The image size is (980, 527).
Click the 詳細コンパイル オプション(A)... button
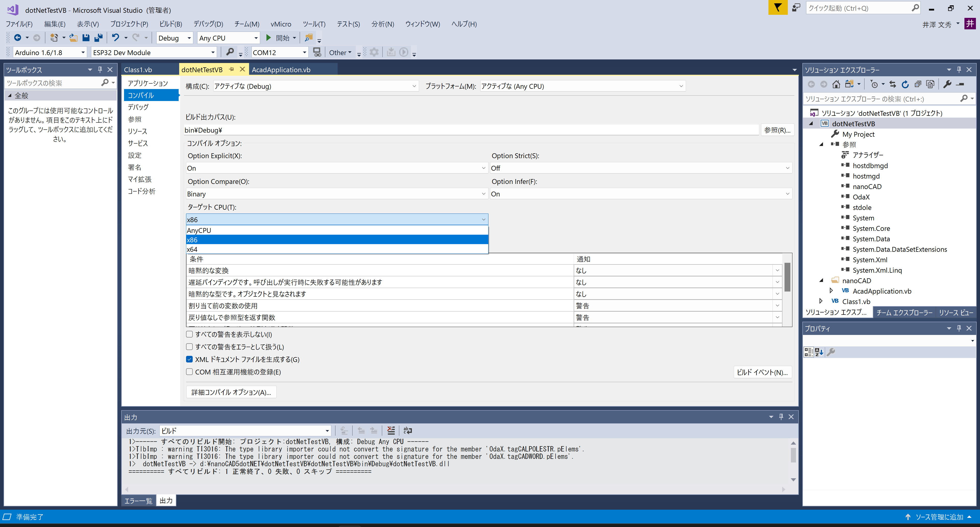tap(231, 392)
